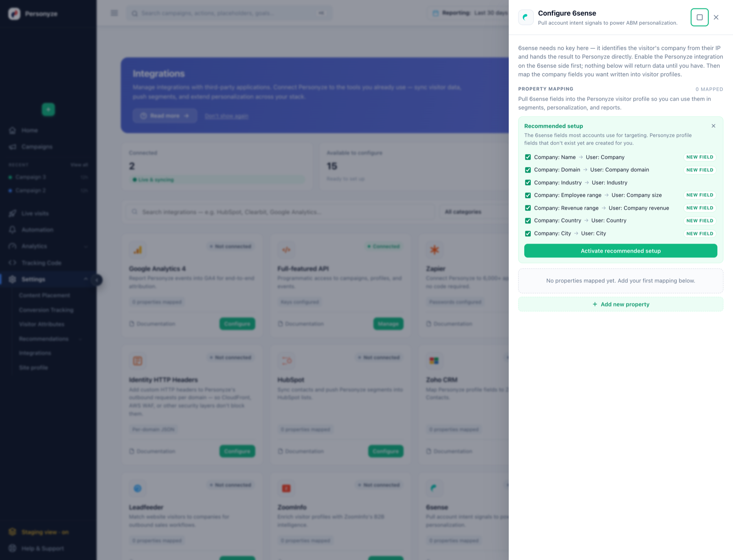Uncheck the Company: Domain mapping
The width and height of the screenshot is (733, 560).
coord(528,170)
